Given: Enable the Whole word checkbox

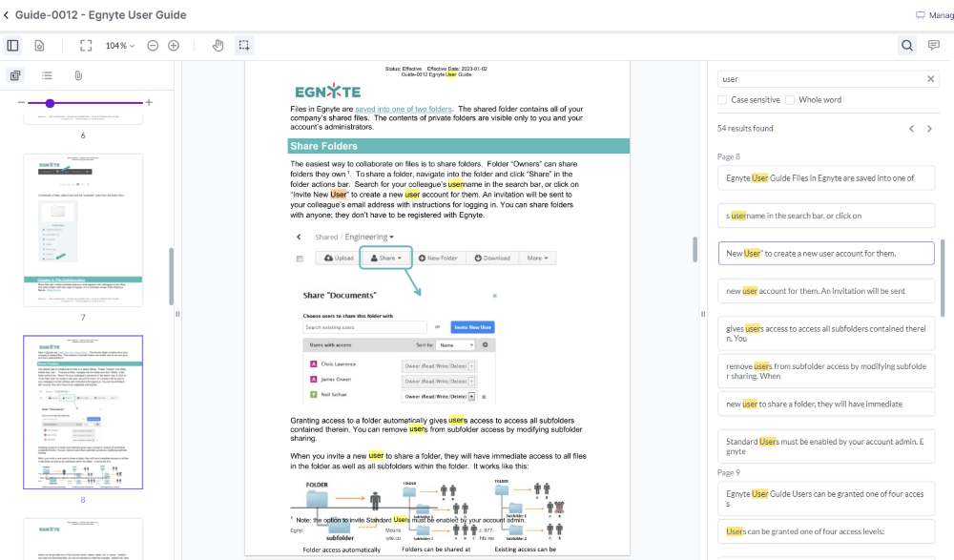Looking at the screenshot, I should [790, 100].
